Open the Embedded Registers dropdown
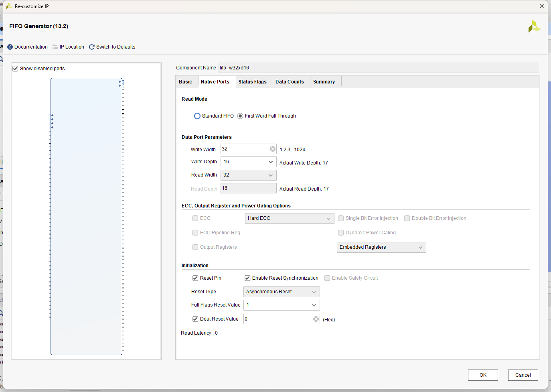Viewport: 551px width, 392px height. click(x=381, y=247)
